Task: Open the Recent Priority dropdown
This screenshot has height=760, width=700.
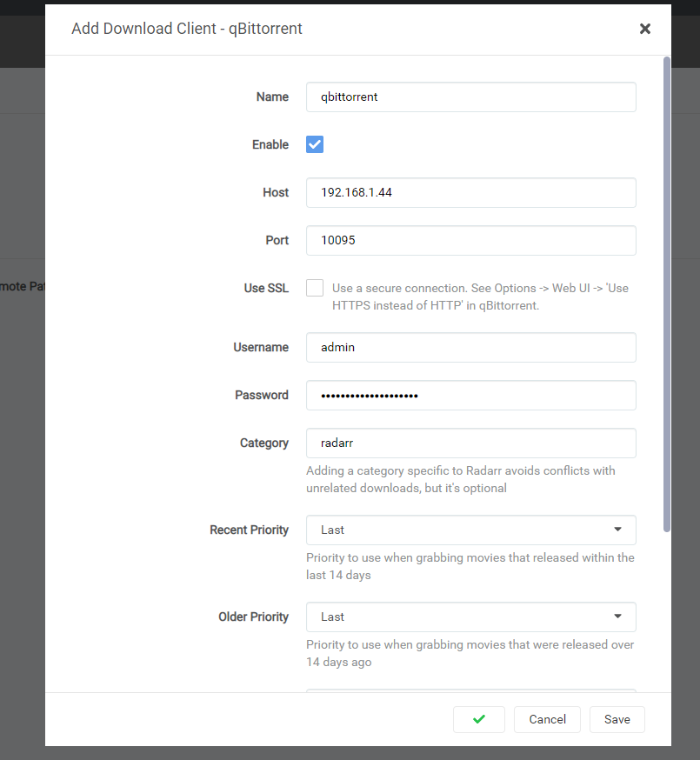Action: click(470, 530)
